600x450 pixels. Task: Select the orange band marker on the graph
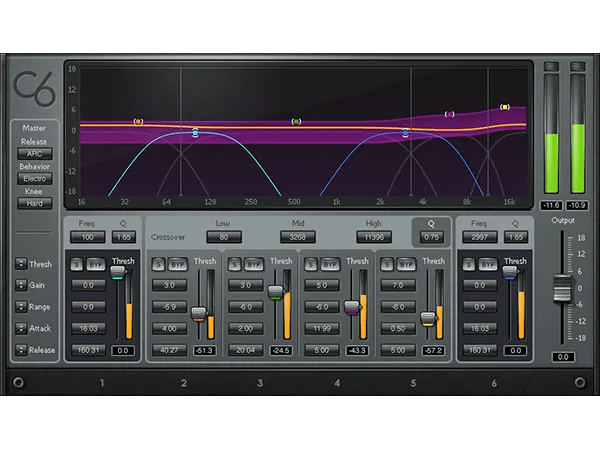[x=138, y=121]
